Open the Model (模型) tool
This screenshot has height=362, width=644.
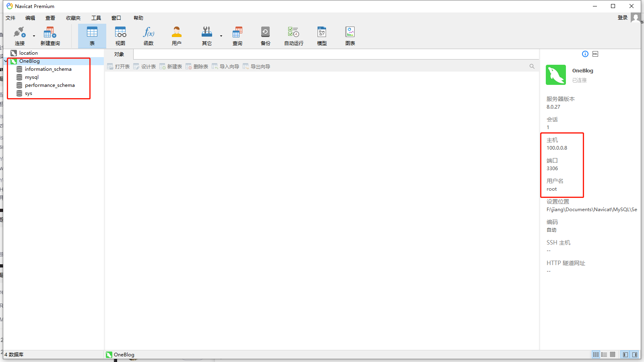(322, 35)
